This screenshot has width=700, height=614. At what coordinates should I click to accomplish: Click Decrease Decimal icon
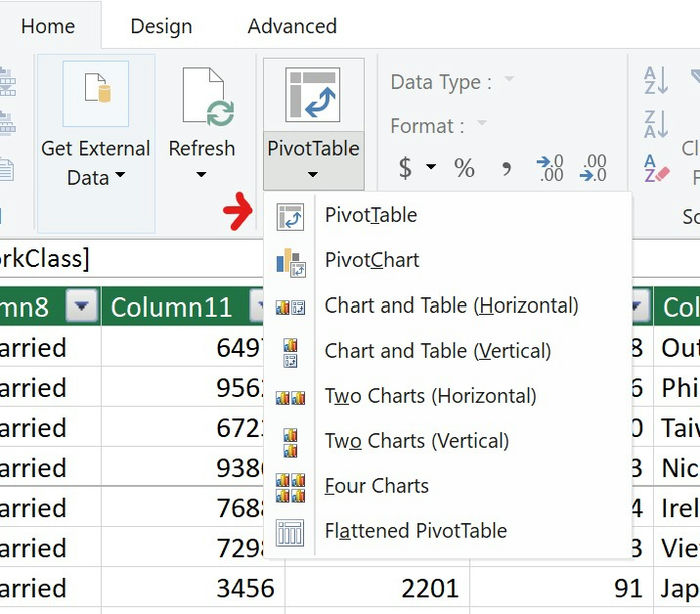(593, 168)
